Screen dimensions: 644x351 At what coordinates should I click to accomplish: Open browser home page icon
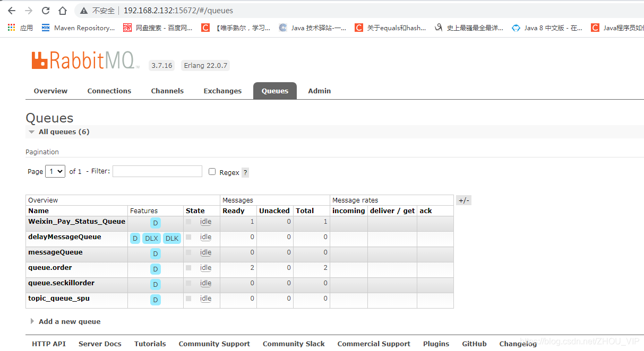[x=63, y=11]
